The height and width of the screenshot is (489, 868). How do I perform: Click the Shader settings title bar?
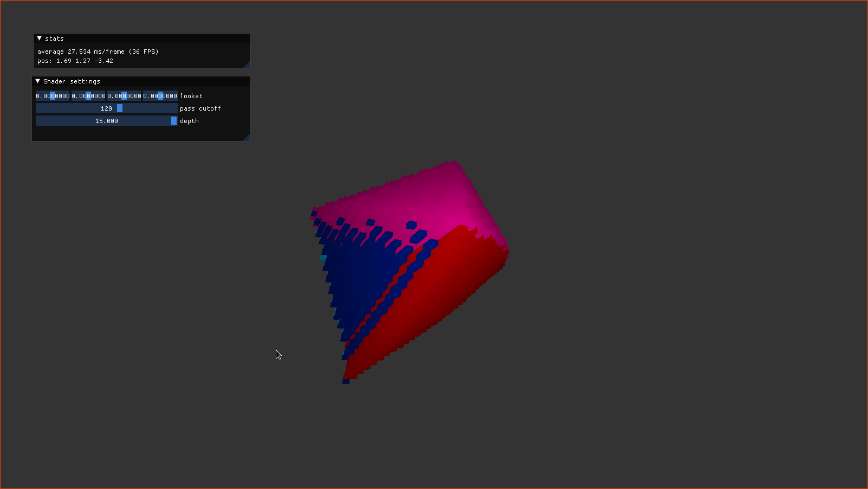point(135,81)
